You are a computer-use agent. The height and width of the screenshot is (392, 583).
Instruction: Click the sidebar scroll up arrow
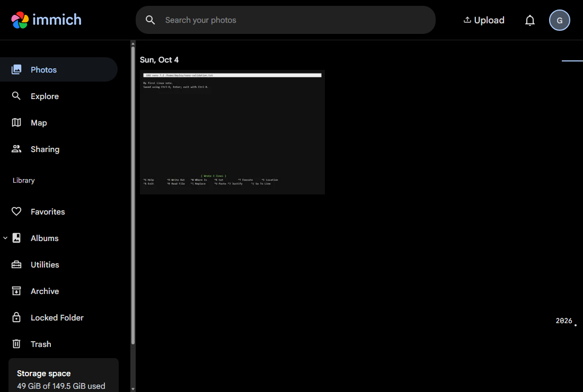(x=133, y=43)
